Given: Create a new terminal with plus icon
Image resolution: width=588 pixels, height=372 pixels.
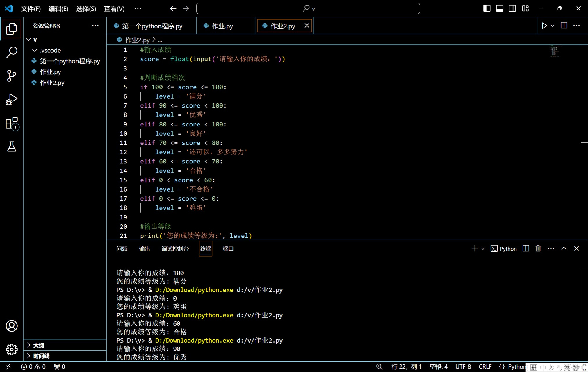Looking at the screenshot, I should point(475,248).
